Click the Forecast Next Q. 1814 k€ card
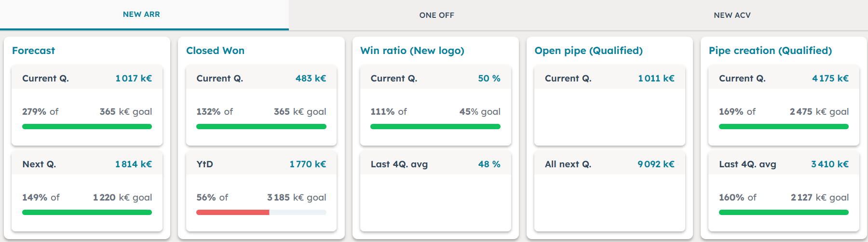The image size is (868, 242). click(87, 191)
